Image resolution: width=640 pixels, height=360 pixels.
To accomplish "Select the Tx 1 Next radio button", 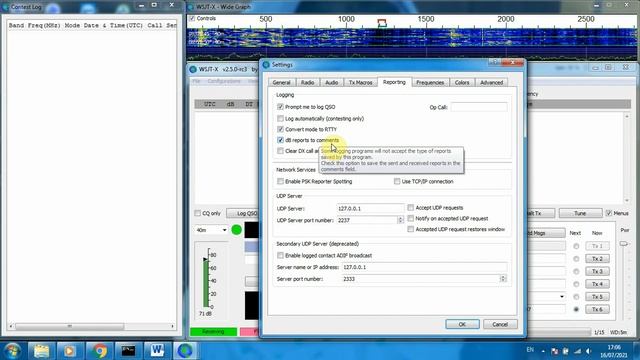I will (x=576, y=246).
